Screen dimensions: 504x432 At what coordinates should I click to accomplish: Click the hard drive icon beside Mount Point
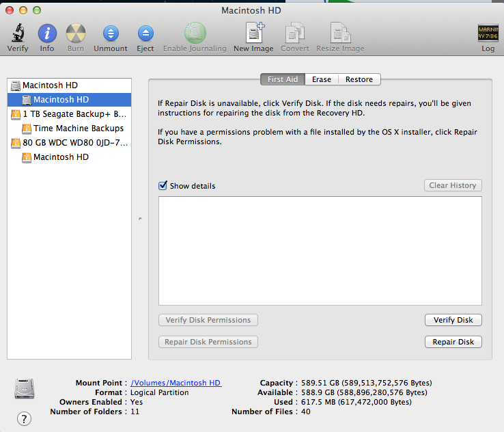tap(25, 388)
